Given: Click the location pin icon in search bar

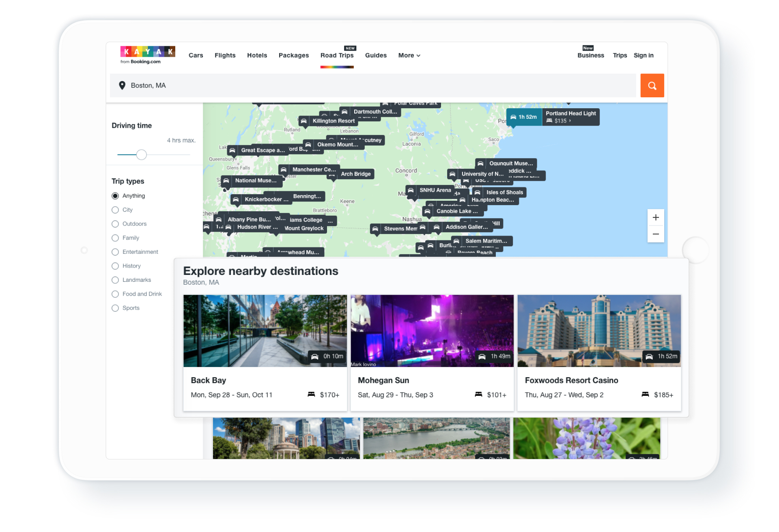Looking at the screenshot, I should point(122,86).
